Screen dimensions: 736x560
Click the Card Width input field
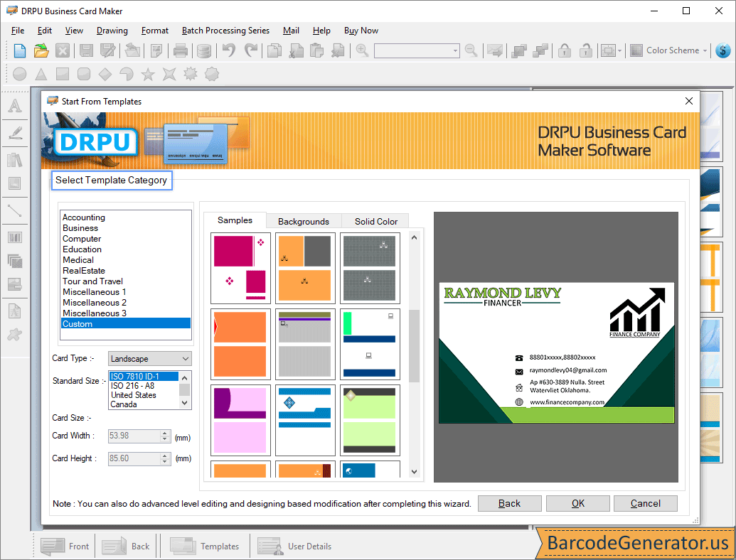(x=134, y=436)
